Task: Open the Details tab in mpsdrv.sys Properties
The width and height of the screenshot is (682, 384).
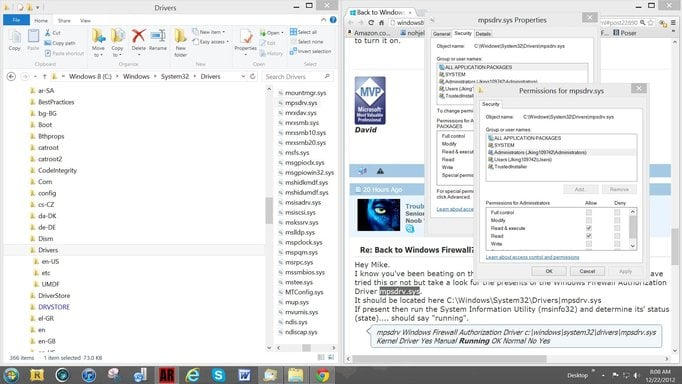Action: coord(483,34)
